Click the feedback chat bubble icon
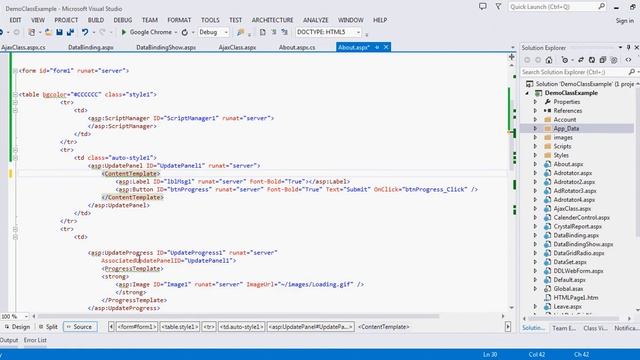The height and width of the screenshot is (360, 640). [x=483, y=7]
